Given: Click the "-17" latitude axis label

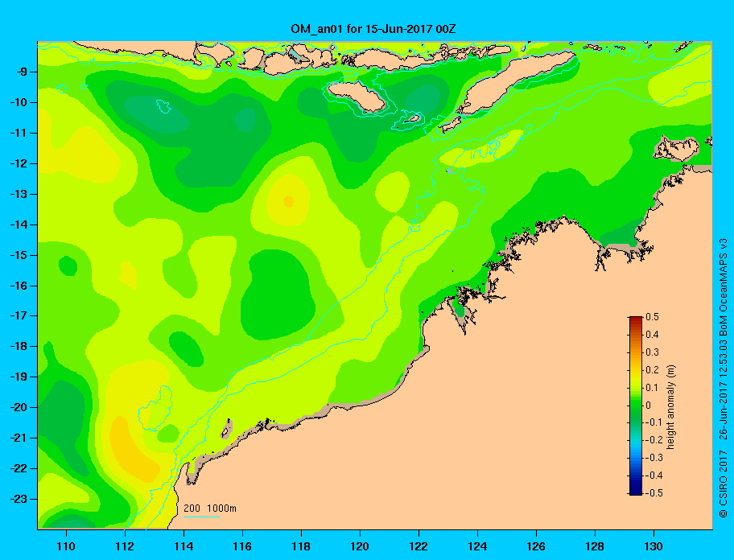Looking at the screenshot, I should [19, 315].
